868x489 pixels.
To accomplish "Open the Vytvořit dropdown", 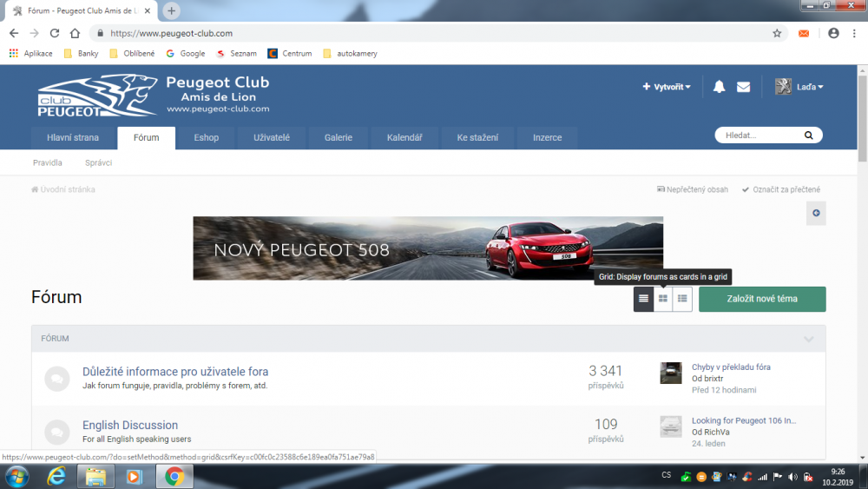I will 666,87.
